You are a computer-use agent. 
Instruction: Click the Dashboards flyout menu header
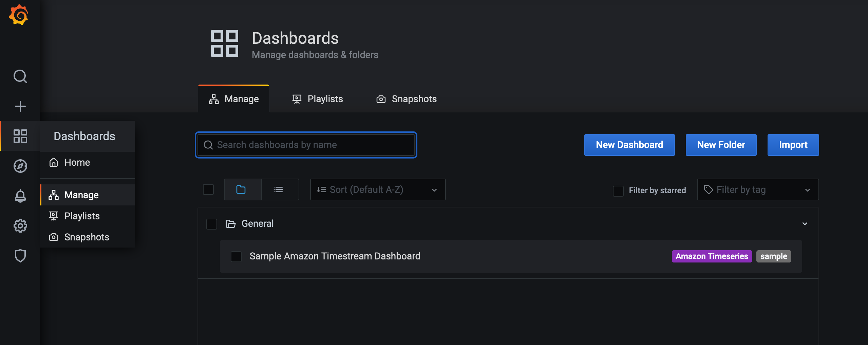click(88, 136)
